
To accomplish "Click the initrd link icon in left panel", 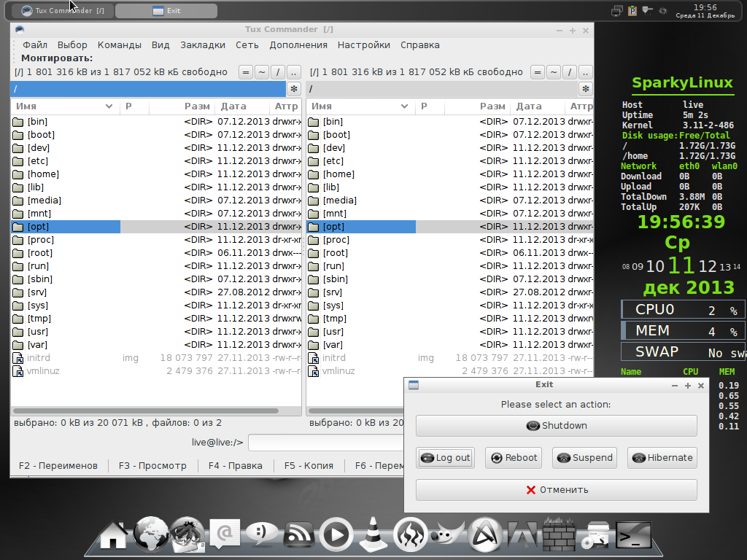I will (x=18, y=358).
